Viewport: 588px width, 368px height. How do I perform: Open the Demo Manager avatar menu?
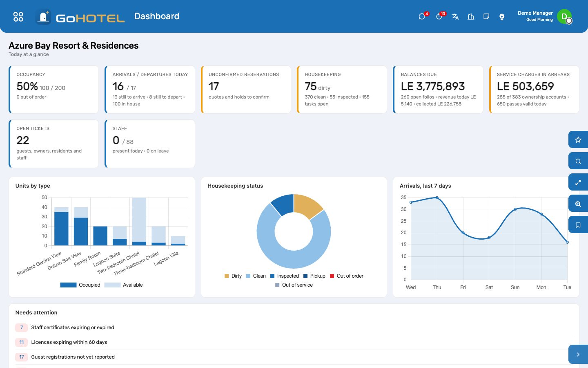[564, 16]
